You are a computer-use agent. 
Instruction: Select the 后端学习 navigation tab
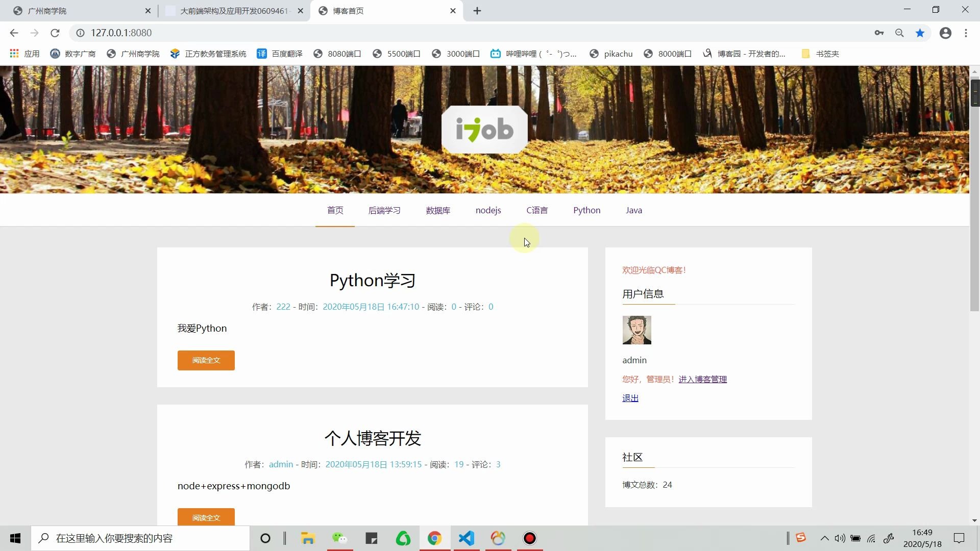pos(384,210)
